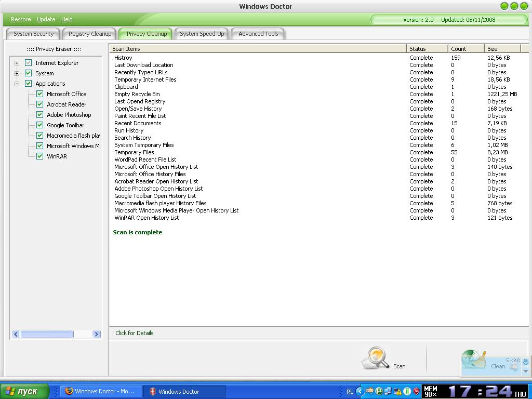The height and width of the screenshot is (399, 532).
Task: Toggle the Microsoft Office checkbox
Action: pyautogui.click(x=39, y=94)
